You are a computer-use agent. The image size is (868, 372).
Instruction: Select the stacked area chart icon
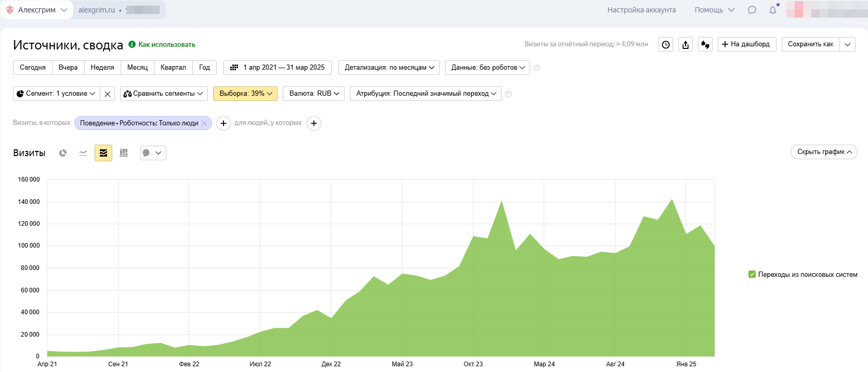tap(103, 153)
